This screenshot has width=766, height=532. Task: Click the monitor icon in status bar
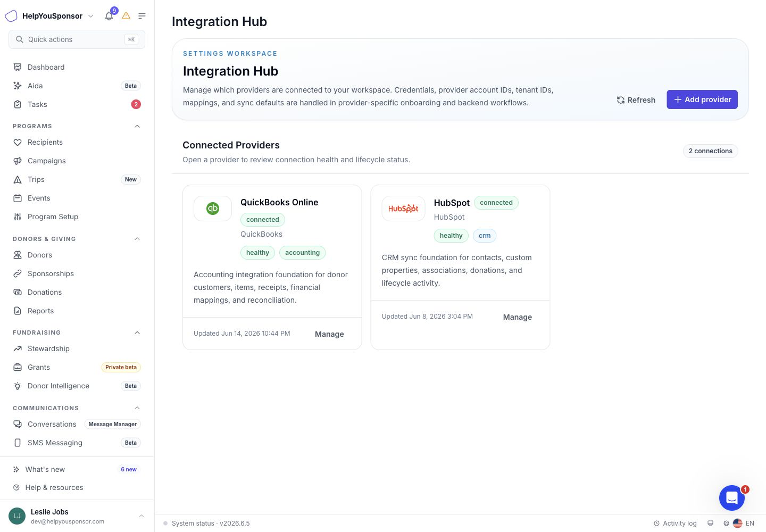click(710, 523)
